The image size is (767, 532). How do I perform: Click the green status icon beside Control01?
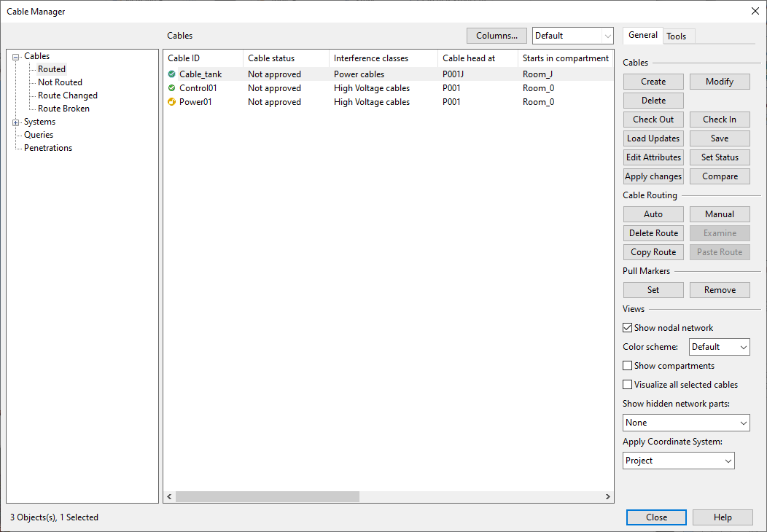[x=171, y=88]
